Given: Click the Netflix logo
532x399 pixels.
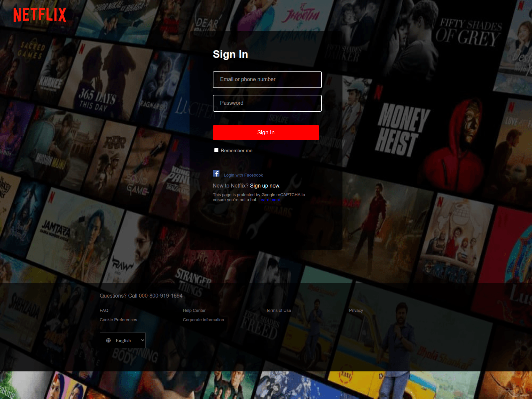Looking at the screenshot, I should 40,15.
